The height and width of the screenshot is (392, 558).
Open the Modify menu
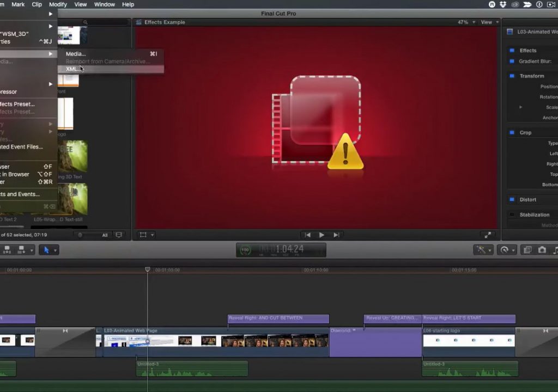[x=58, y=4]
